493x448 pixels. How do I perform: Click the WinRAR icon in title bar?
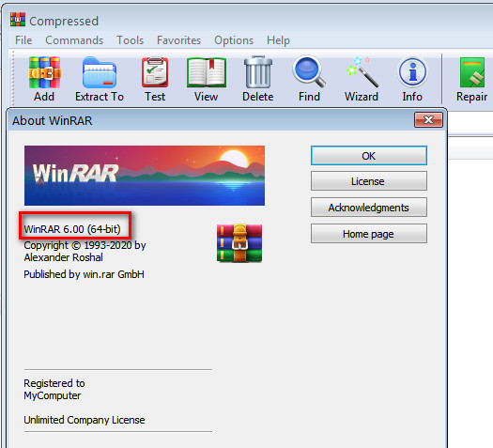click(18, 20)
